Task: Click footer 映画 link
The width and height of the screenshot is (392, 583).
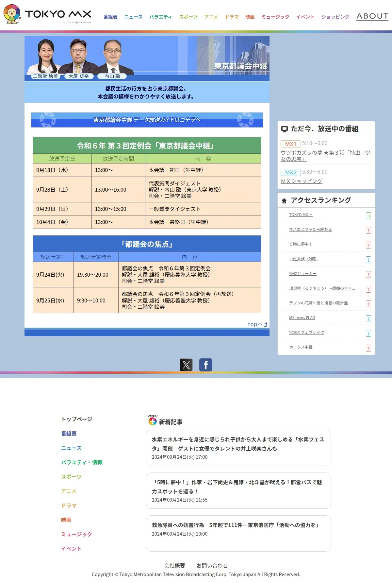Action: [66, 520]
